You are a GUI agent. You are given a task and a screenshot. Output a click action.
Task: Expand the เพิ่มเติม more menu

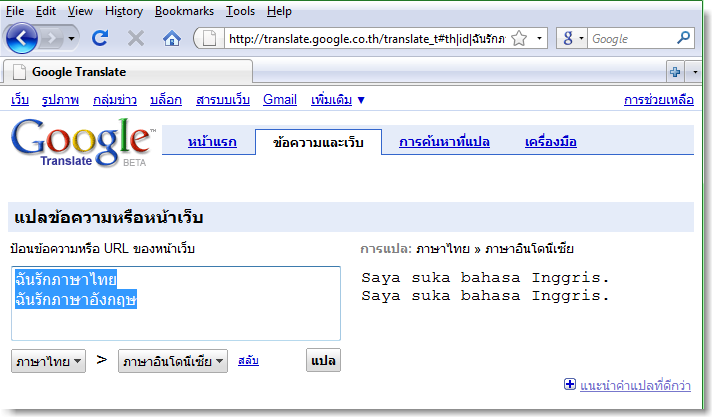[337, 99]
